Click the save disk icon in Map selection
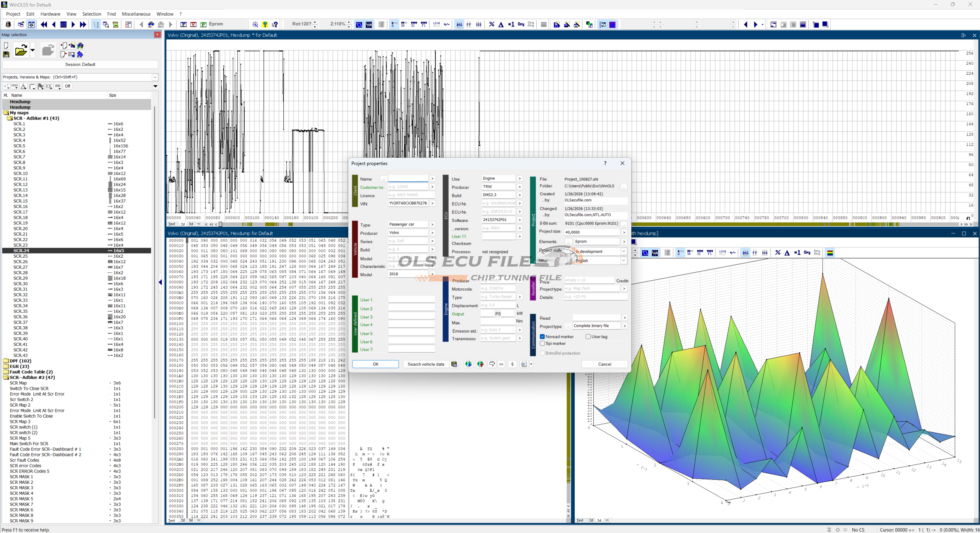 6,54
